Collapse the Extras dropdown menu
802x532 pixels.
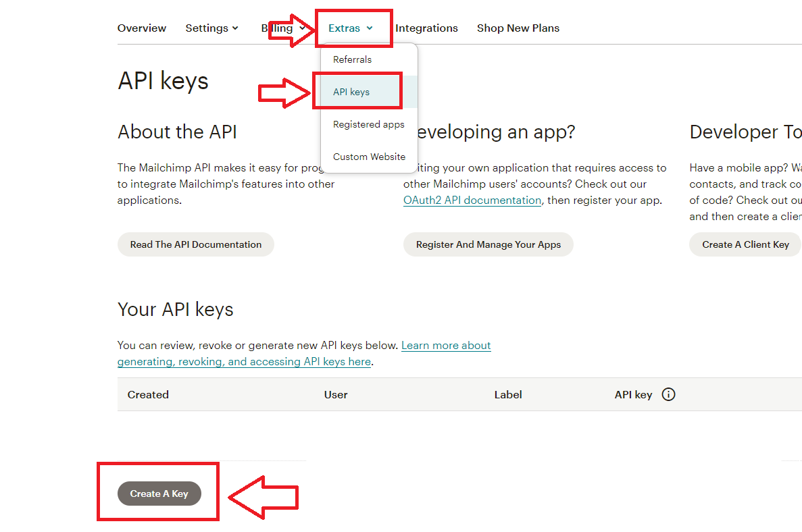click(351, 28)
